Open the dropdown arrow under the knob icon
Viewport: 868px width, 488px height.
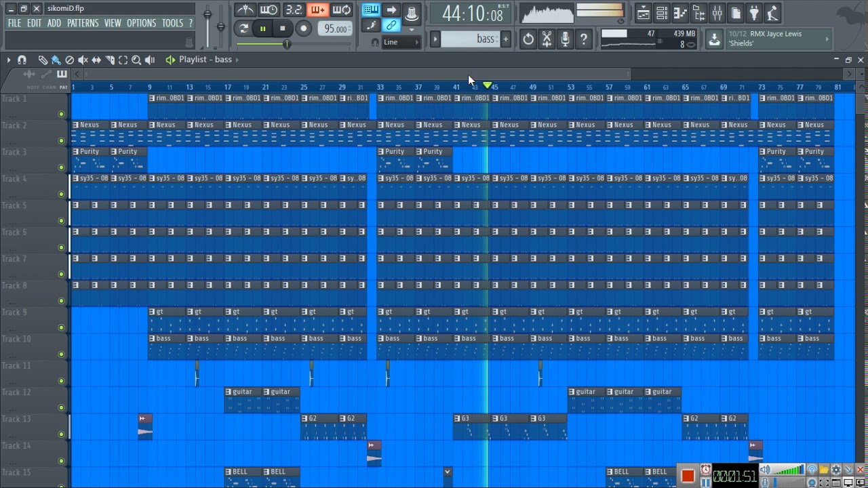pos(412,30)
